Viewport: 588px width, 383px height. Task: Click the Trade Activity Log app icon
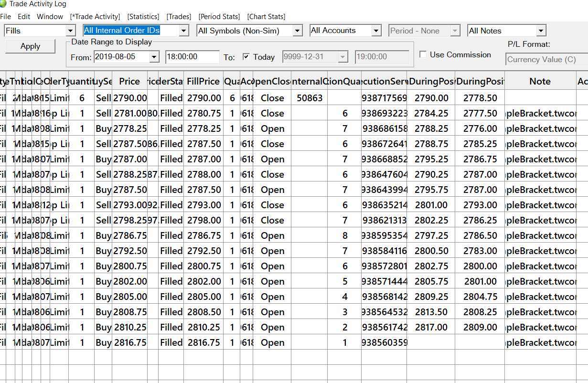pyautogui.click(x=3, y=4)
